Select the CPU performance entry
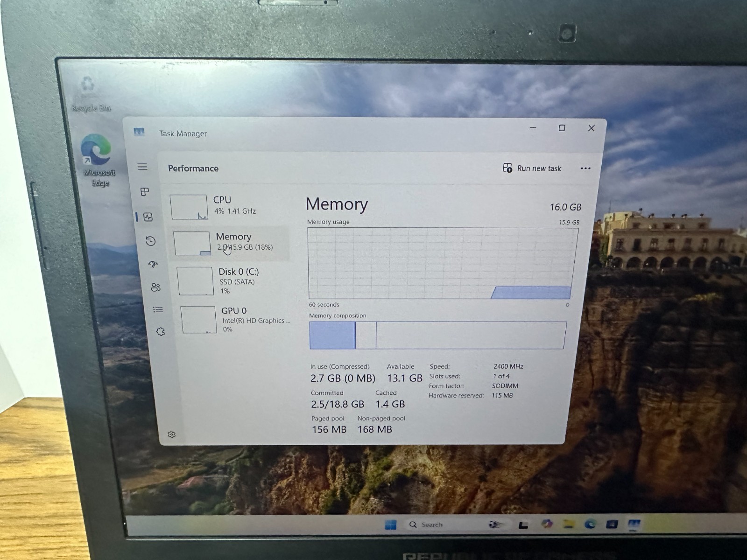This screenshot has height=560, width=747. [x=228, y=206]
